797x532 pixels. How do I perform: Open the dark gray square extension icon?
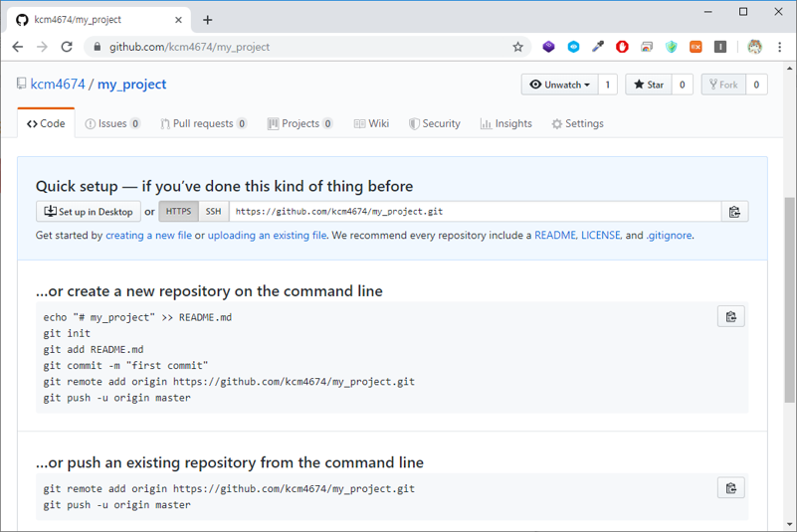click(x=720, y=47)
